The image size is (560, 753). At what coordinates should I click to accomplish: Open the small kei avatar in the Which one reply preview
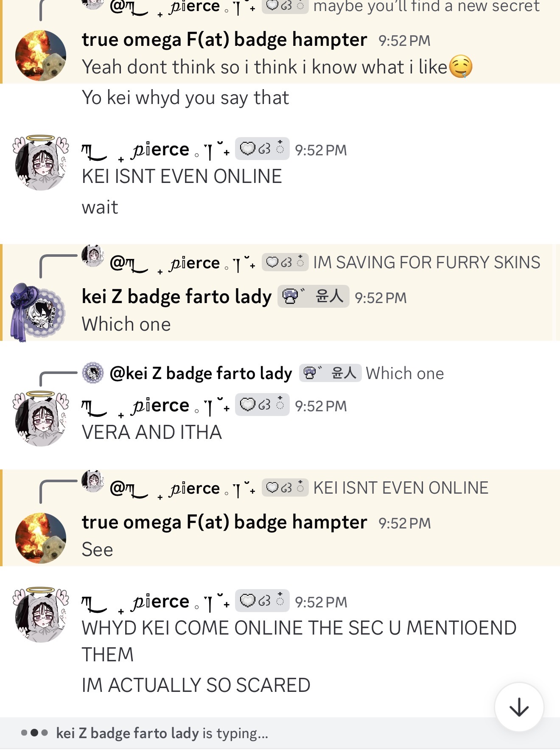[93, 373]
